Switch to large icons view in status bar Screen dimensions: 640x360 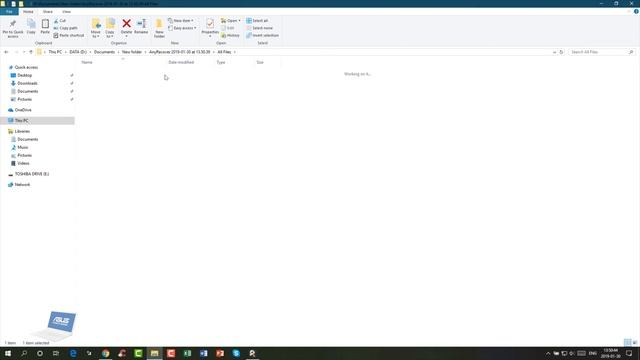[635, 342]
